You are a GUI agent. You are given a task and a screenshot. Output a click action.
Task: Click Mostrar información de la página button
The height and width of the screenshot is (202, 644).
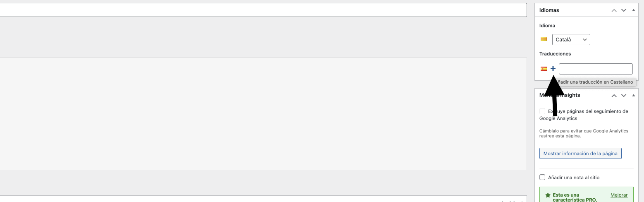580,153
